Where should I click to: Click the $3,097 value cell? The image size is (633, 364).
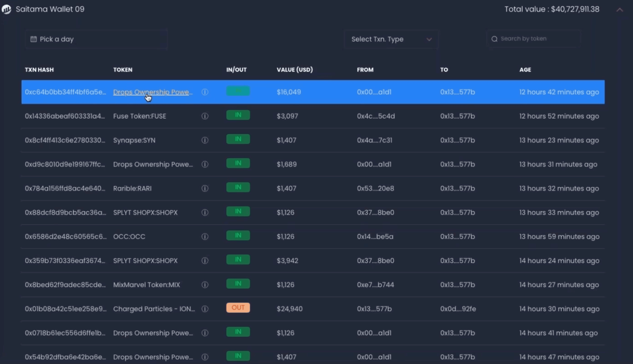(287, 116)
